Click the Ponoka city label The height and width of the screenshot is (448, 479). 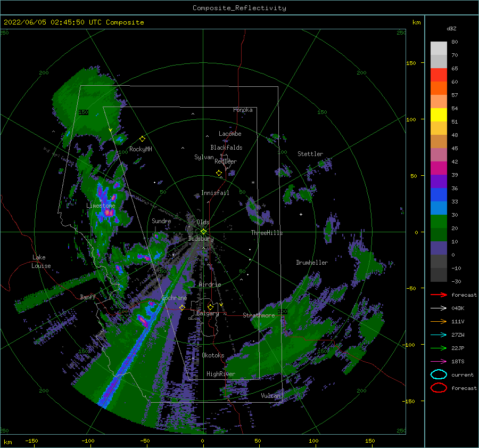pyautogui.click(x=243, y=110)
